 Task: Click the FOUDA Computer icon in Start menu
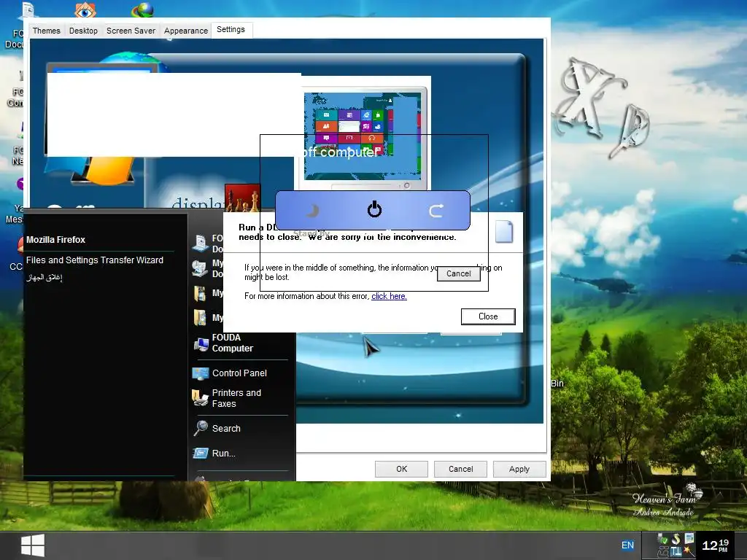coord(201,343)
